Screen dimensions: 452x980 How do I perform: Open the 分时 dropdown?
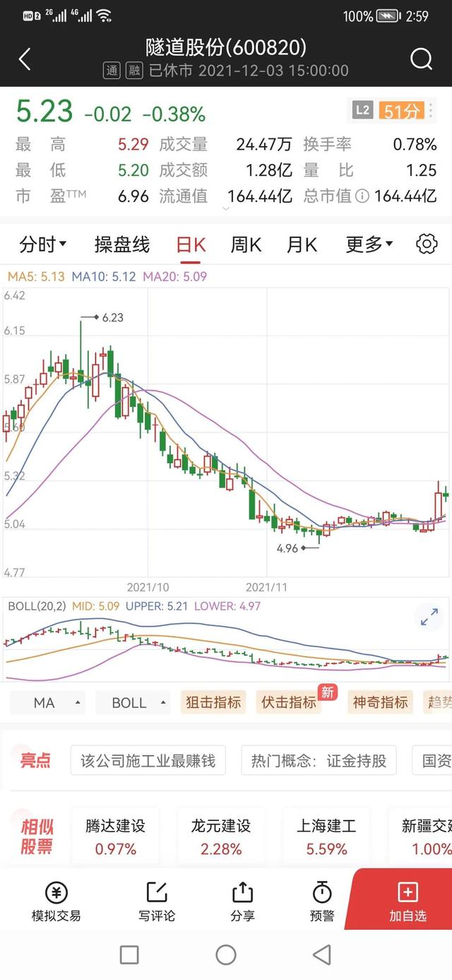coord(43,245)
